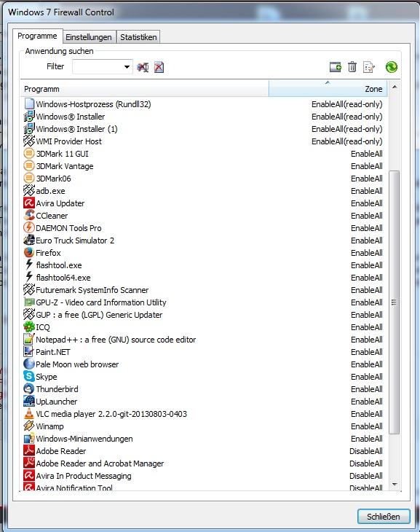
Task: Click the Euro Truck Simulator 2 icon
Action: [x=29, y=240]
